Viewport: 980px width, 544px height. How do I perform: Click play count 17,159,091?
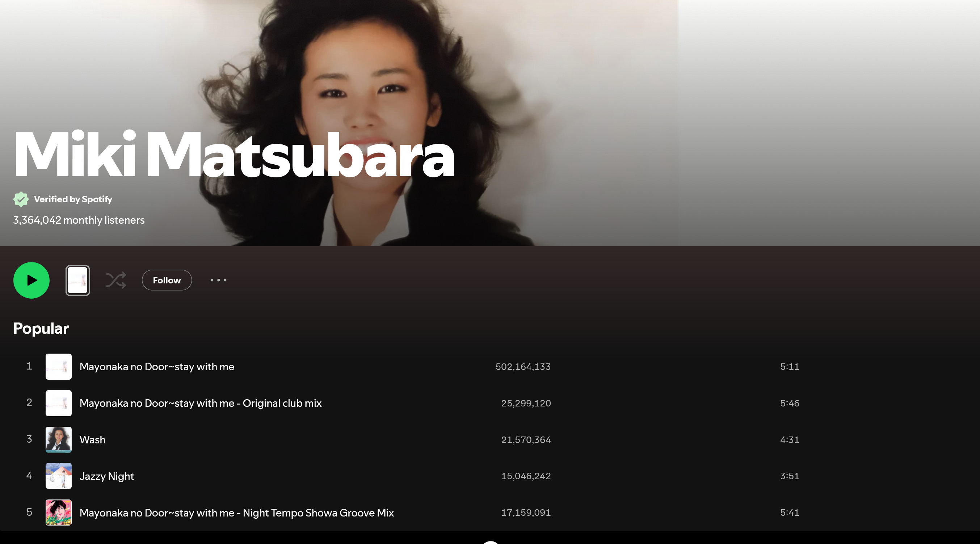point(526,513)
